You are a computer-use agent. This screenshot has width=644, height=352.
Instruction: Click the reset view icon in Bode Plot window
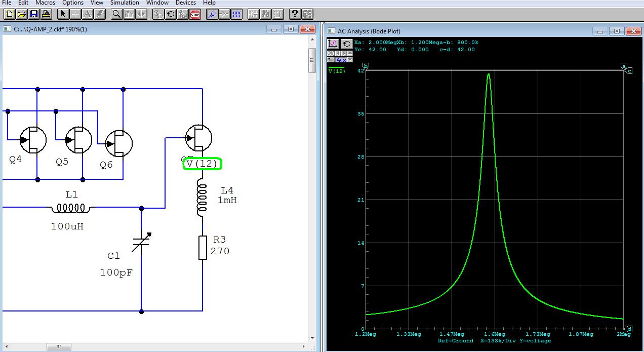[346, 44]
